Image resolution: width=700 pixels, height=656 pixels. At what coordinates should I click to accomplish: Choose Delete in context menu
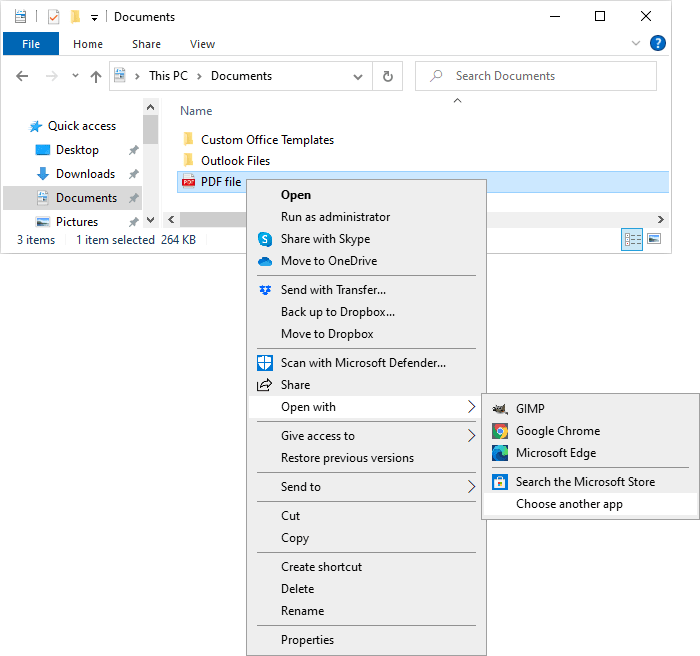[366, 589]
